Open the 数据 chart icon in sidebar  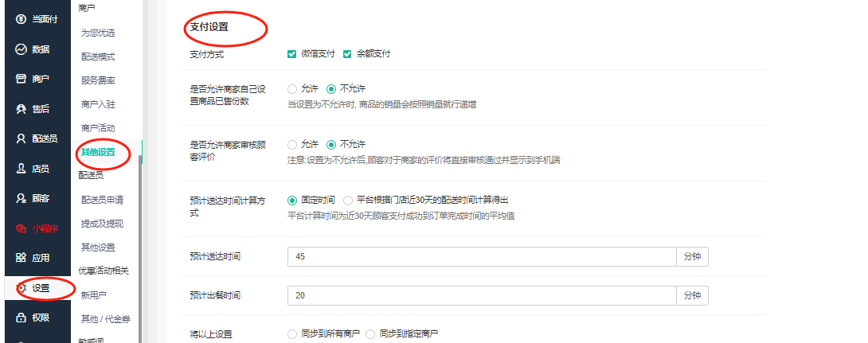click(21, 49)
